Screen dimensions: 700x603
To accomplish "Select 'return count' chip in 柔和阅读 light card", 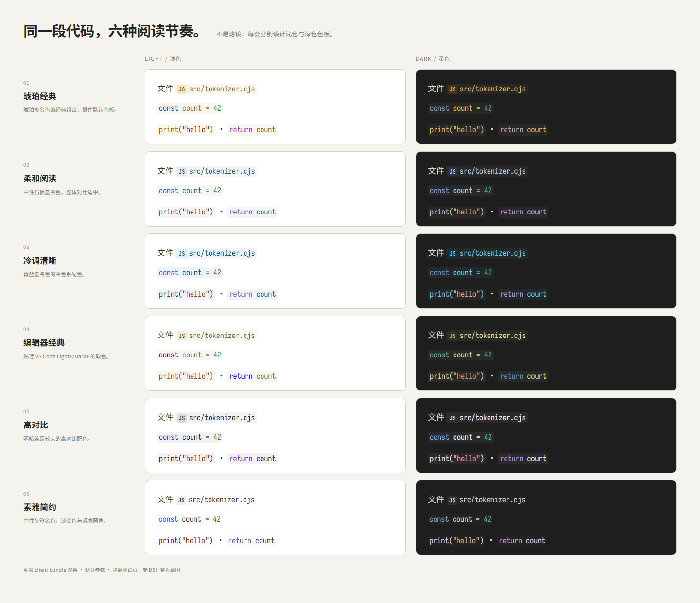I will coord(252,212).
